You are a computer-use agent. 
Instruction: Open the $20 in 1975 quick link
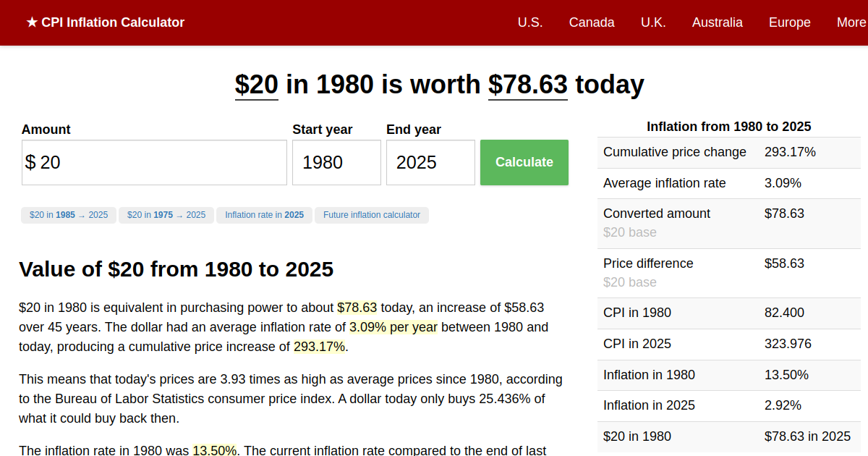tap(166, 215)
